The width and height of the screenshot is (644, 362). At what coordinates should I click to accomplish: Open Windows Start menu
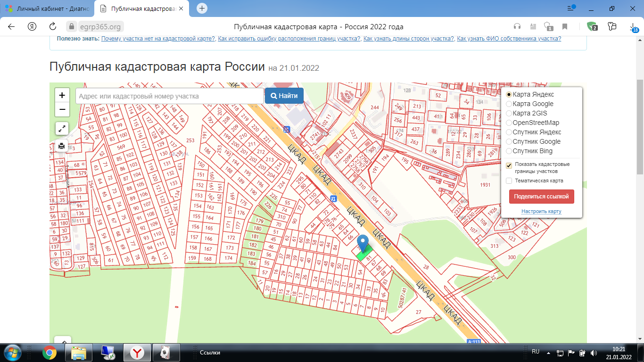[12, 353]
